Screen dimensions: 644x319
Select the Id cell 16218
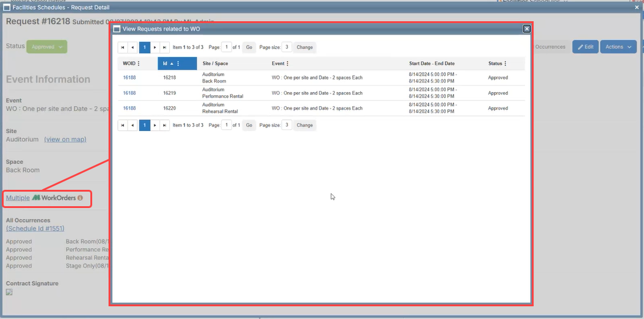(x=169, y=78)
